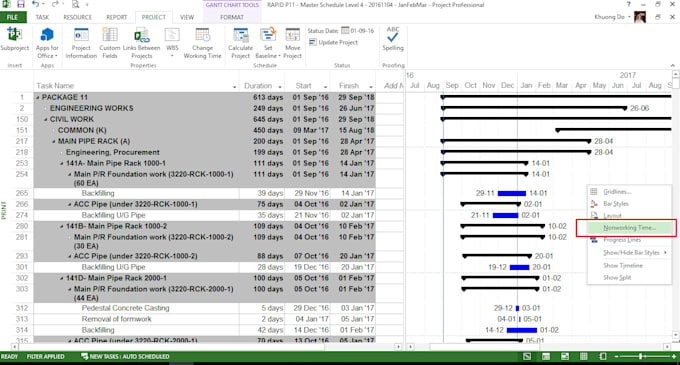Choose Show Timeline in context menu
680x365 pixels.
coord(629,265)
